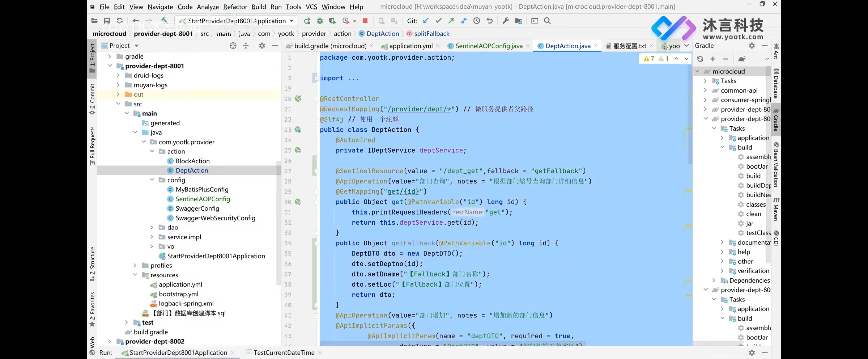Collapse the provider-dept-8001 module in the Project tree
868x359 pixels.
click(x=110, y=66)
